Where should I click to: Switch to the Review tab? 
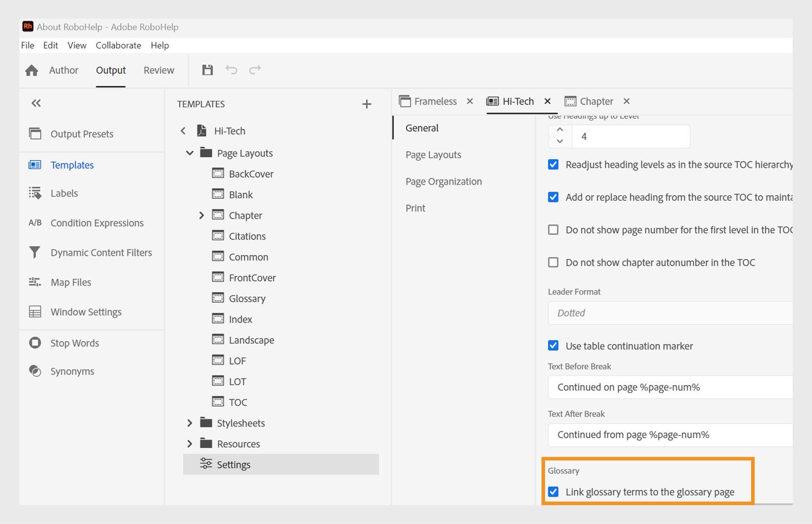tap(159, 70)
